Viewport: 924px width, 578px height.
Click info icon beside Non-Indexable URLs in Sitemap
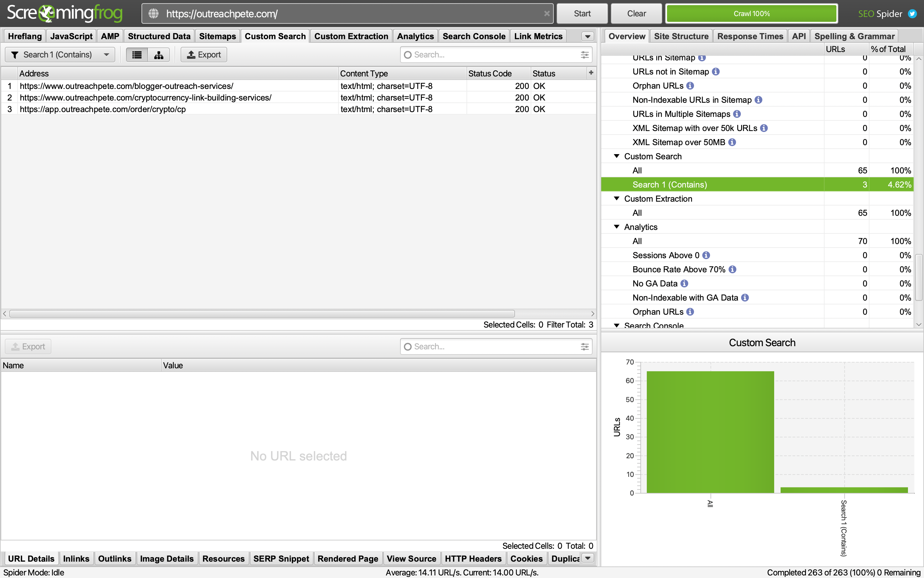tap(759, 100)
